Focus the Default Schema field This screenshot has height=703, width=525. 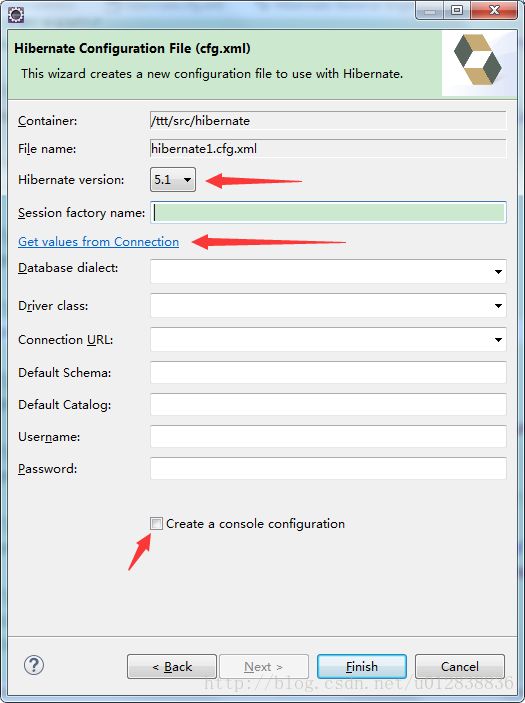pos(328,373)
